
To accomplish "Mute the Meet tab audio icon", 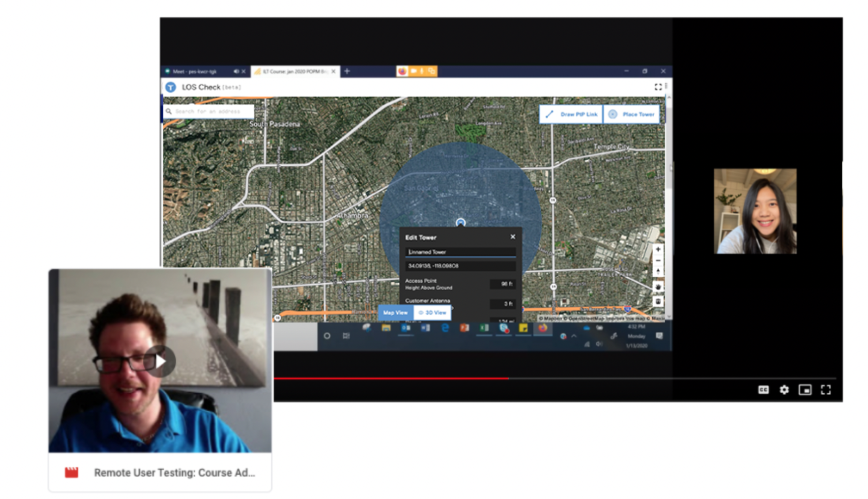I will pos(236,71).
